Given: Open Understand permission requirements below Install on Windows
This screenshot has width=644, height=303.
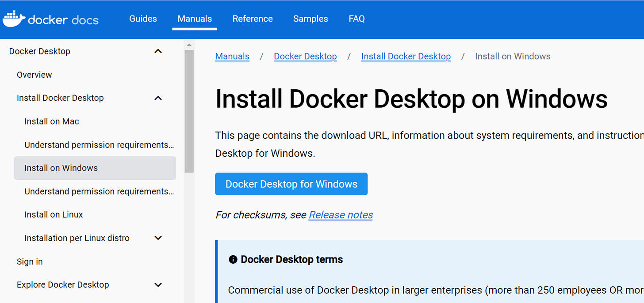Looking at the screenshot, I should (x=99, y=191).
